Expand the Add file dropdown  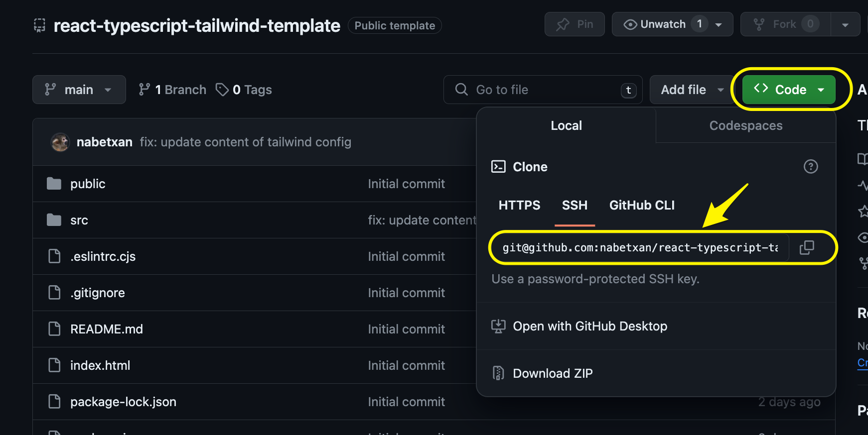(692, 90)
